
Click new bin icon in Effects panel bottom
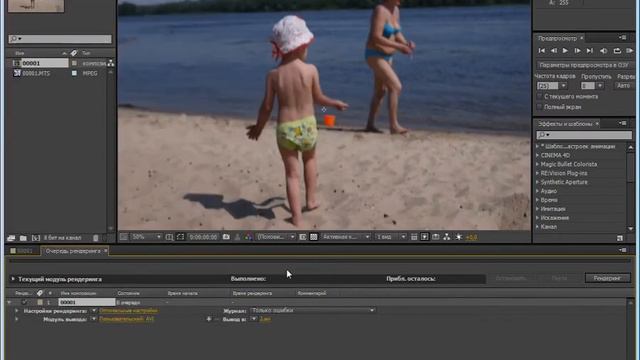[620, 238]
